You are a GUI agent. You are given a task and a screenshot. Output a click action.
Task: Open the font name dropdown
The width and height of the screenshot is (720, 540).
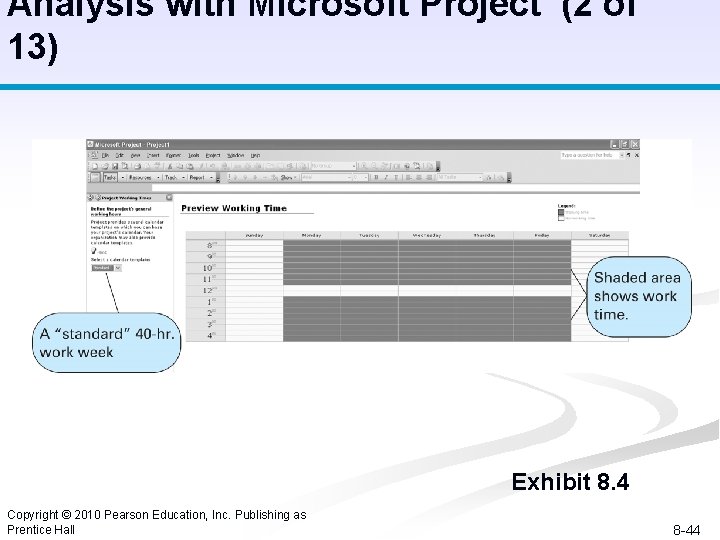click(x=326, y=178)
